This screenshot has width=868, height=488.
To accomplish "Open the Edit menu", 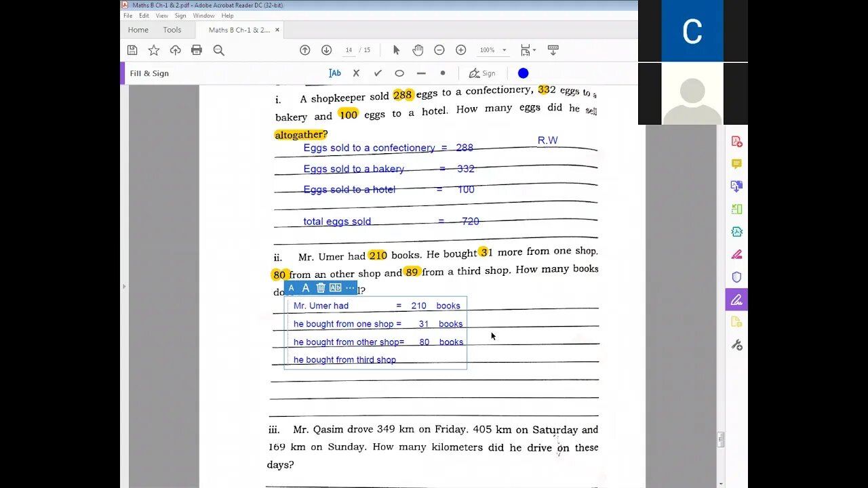I will [144, 16].
